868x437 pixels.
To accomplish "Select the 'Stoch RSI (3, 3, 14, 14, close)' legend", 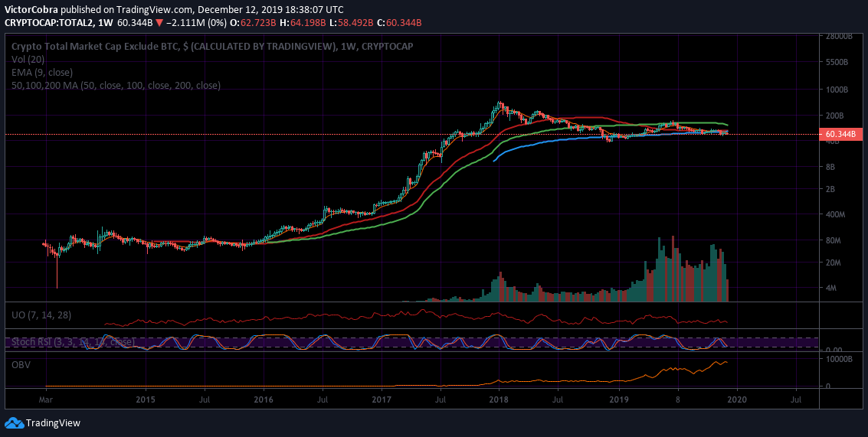I will coord(73,342).
